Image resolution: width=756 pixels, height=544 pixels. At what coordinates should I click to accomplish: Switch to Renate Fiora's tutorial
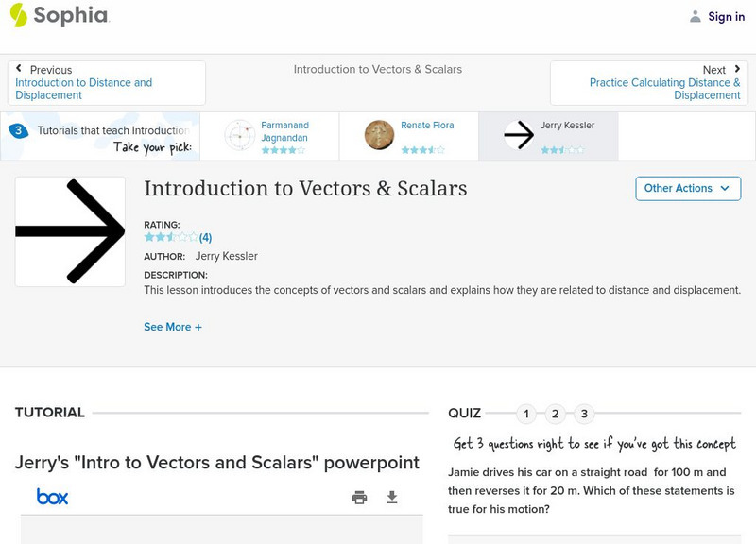[x=408, y=136]
